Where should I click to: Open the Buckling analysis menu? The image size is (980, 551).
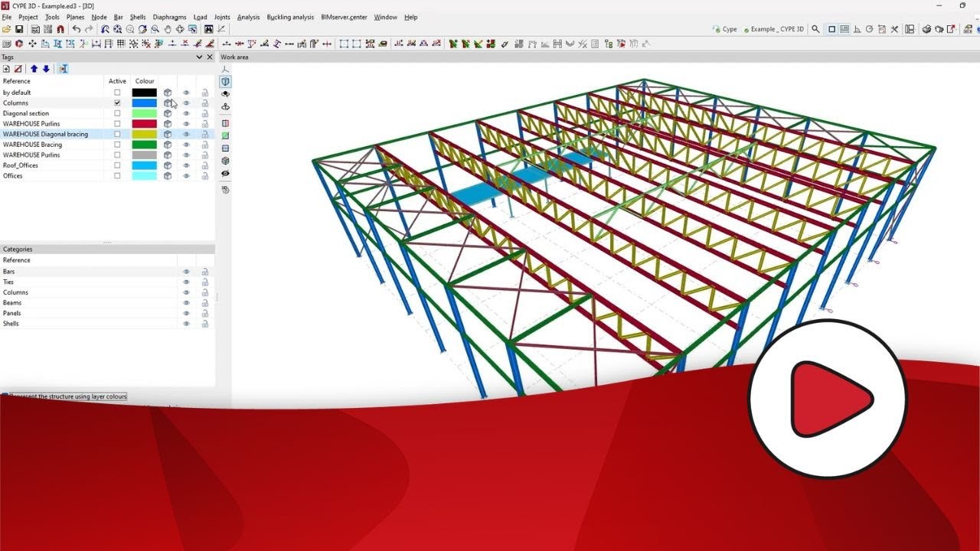tap(289, 17)
